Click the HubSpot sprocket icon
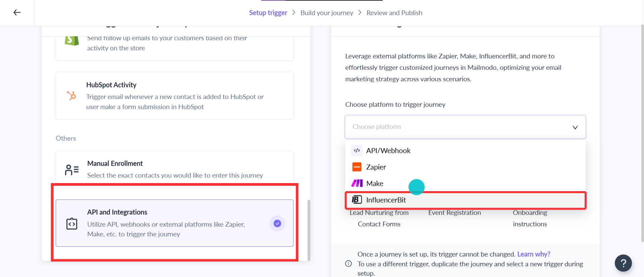 pyautogui.click(x=71, y=96)
